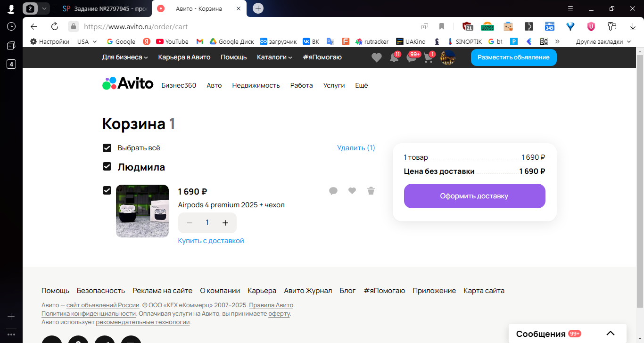Open 'Авто' category
This screenshot has height=343, width=644.
(x=214, y=85)
